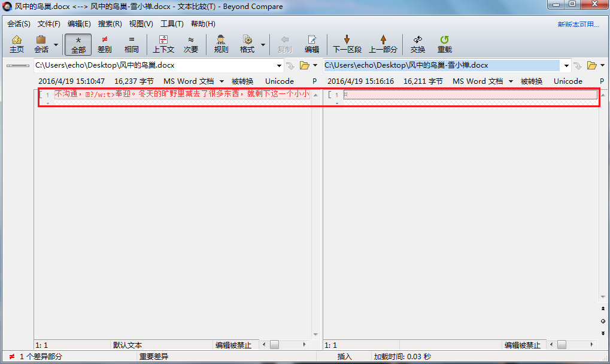Viewport: 610px width, 364px height.
Task: Toggle 上下文 (Context) view mode
Action: (163, 44)
